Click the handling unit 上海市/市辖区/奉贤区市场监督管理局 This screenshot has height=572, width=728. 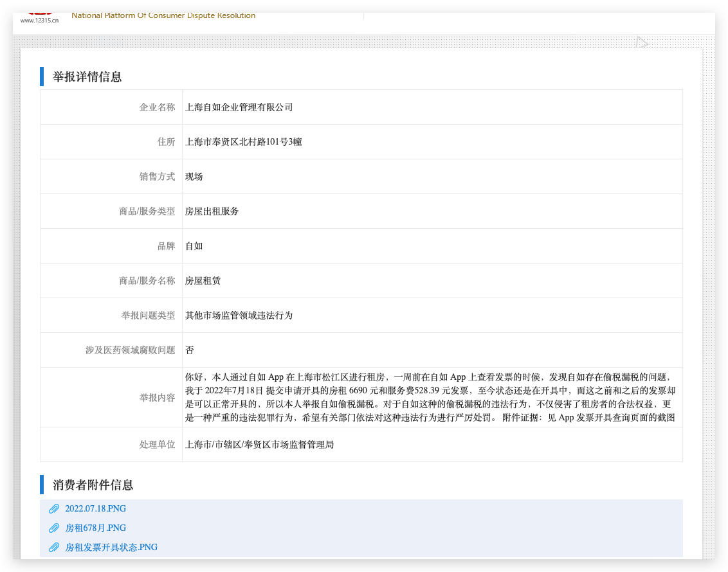click(259, 445)
